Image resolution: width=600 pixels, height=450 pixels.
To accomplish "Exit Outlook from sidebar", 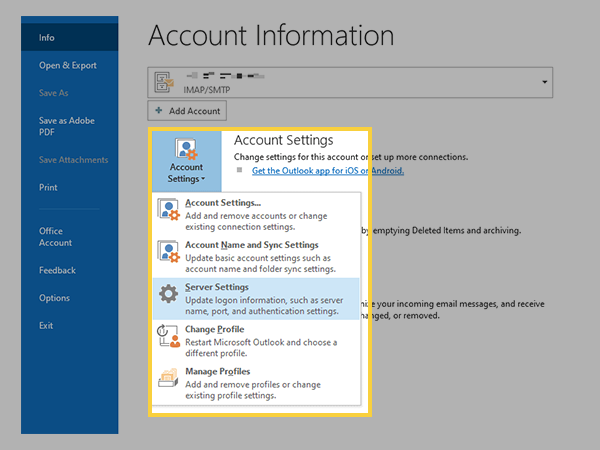I will pos(46,326).
